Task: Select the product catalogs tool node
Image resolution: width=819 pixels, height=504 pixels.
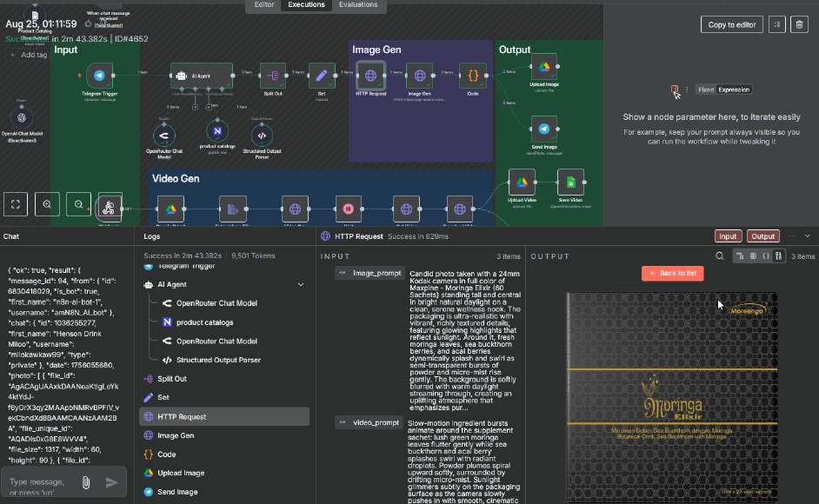Action: click(217, 131)
